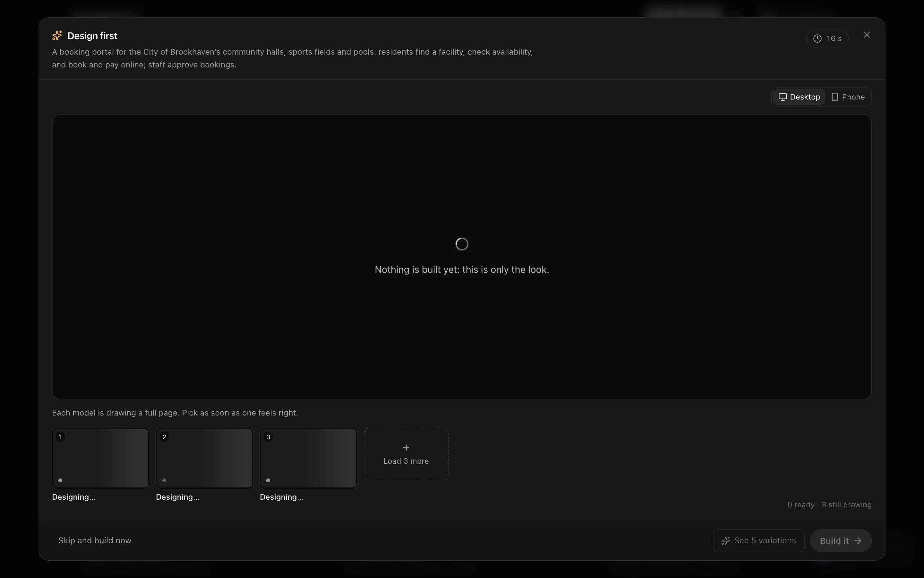The height and width of the screenshot is (578, 924).
Task: Click the Brookhaven booking portal description
Action: click(293, 58)
